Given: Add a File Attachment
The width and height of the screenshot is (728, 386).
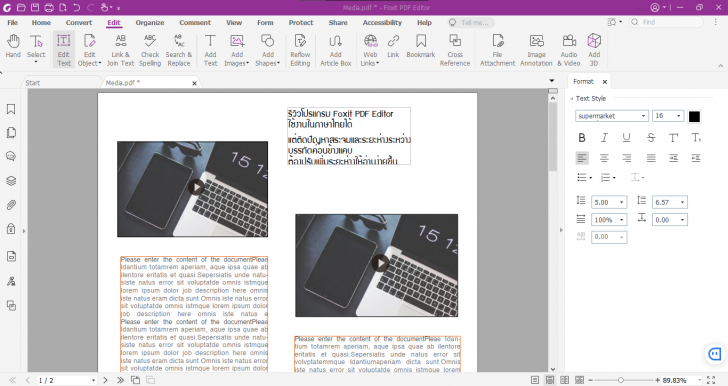Looking at the screenshot, I should tap(497, 49).
